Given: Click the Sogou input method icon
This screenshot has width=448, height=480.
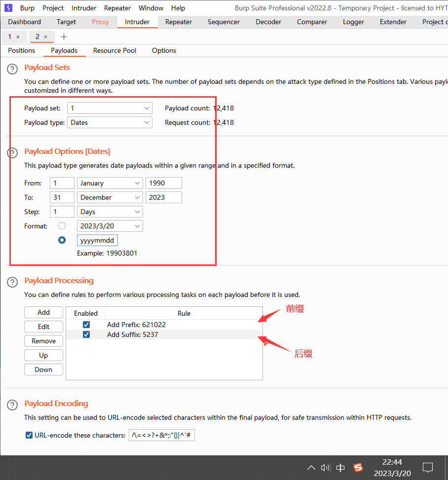Looking at the screenshot, I should pyautogui.click(x=358, y=468).
